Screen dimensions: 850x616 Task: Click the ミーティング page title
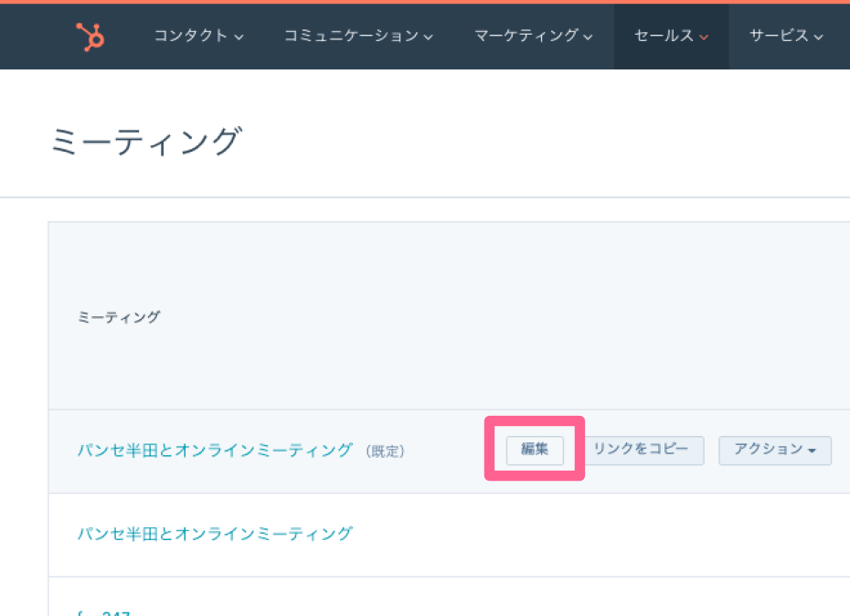tap(146, 143)
